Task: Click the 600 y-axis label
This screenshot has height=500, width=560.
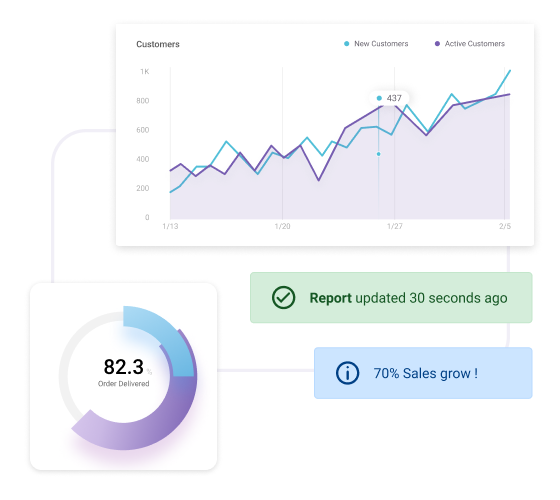Action: [142, 130]
